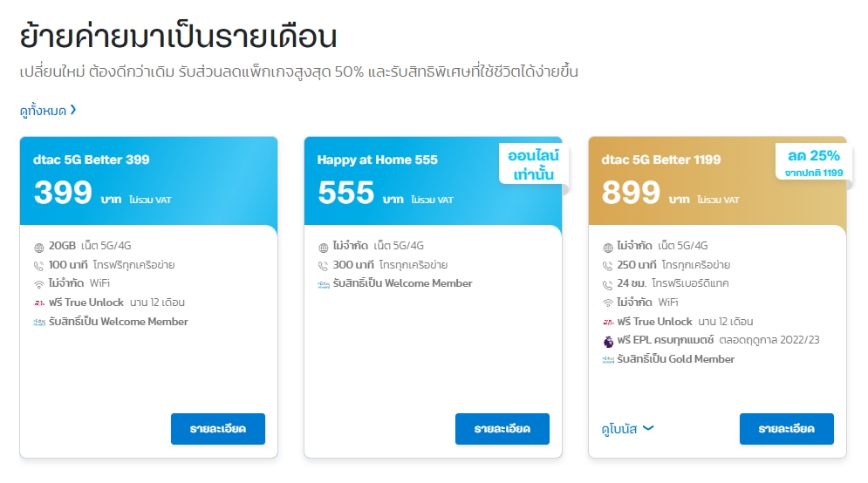868x483 pixels.
Task: Click the True Unlock icon in 399 card
Action: (x=38, y=303)
